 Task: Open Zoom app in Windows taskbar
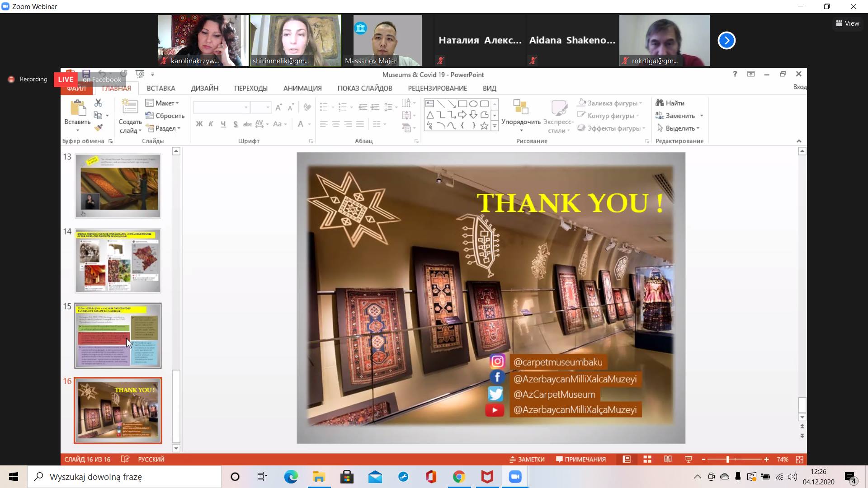point(515,477)
